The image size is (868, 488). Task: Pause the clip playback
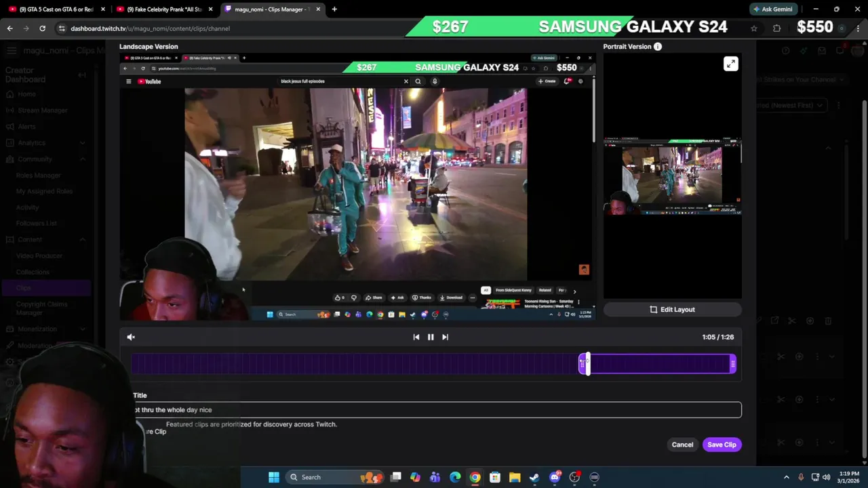click(x=431, y=337)
